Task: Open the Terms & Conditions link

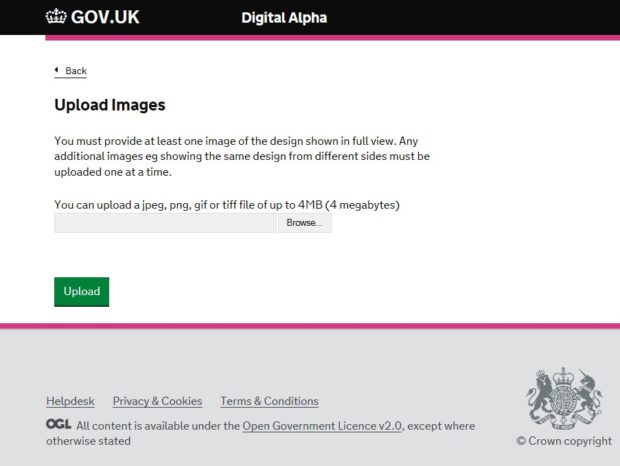Action: tap(269, 401)
